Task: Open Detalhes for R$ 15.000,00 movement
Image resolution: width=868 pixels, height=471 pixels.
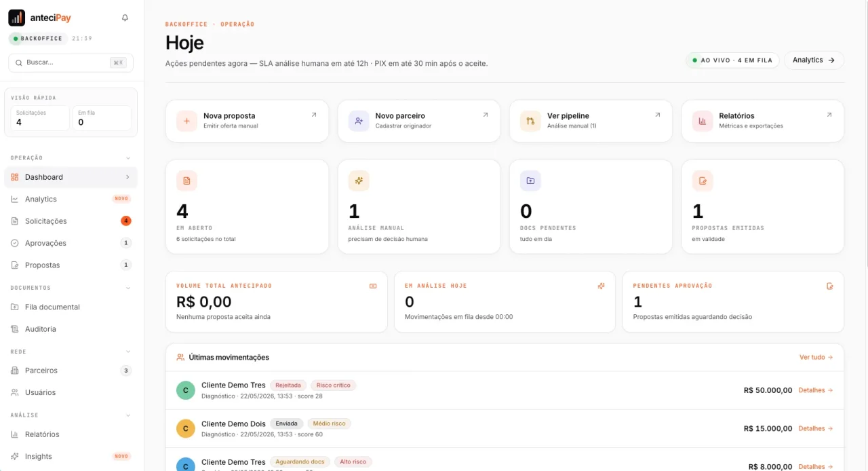Action: pyautogui.click(x=816, y=428)
